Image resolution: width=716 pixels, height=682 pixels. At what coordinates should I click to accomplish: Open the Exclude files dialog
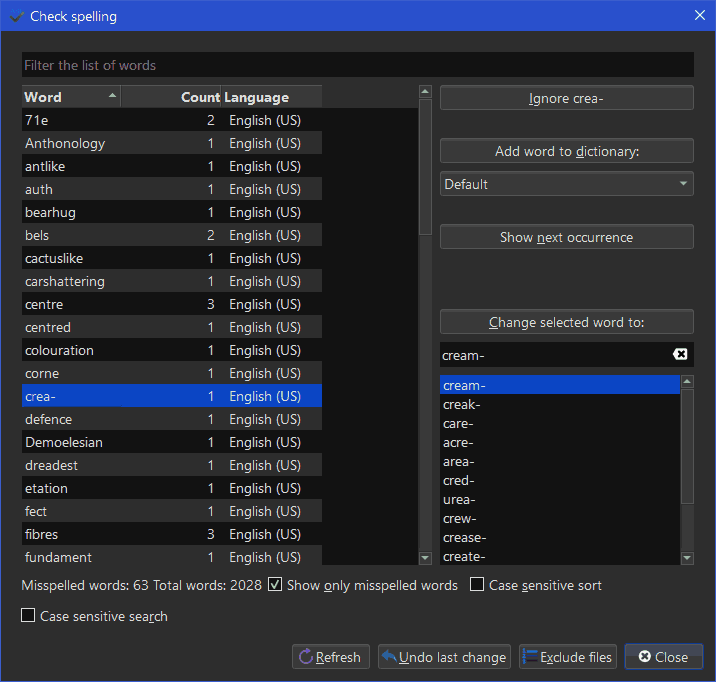tap(568, 657)
